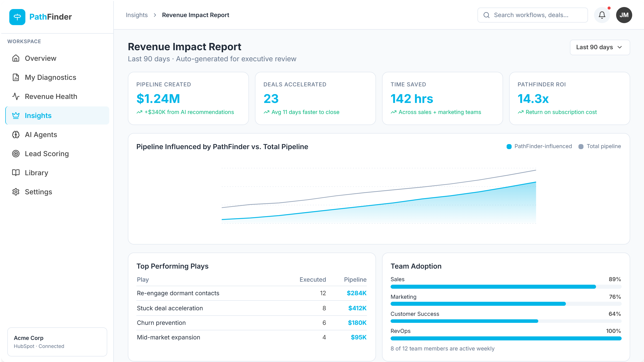Screen dimensions: 644x362
Task: Click the Insights crown icon
Action: pos(16,115)
